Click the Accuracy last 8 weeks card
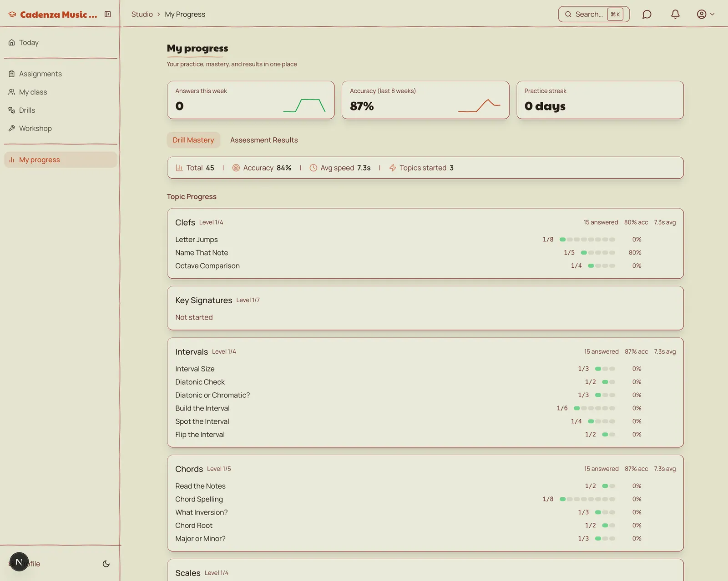The image size is (728, 581). [425, 100]
